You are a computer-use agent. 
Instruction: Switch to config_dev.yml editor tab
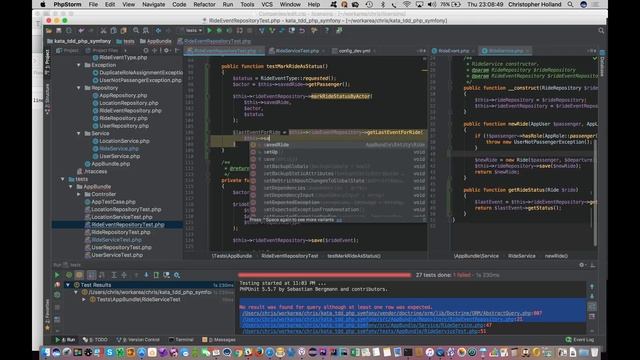(x=354, y=51)
